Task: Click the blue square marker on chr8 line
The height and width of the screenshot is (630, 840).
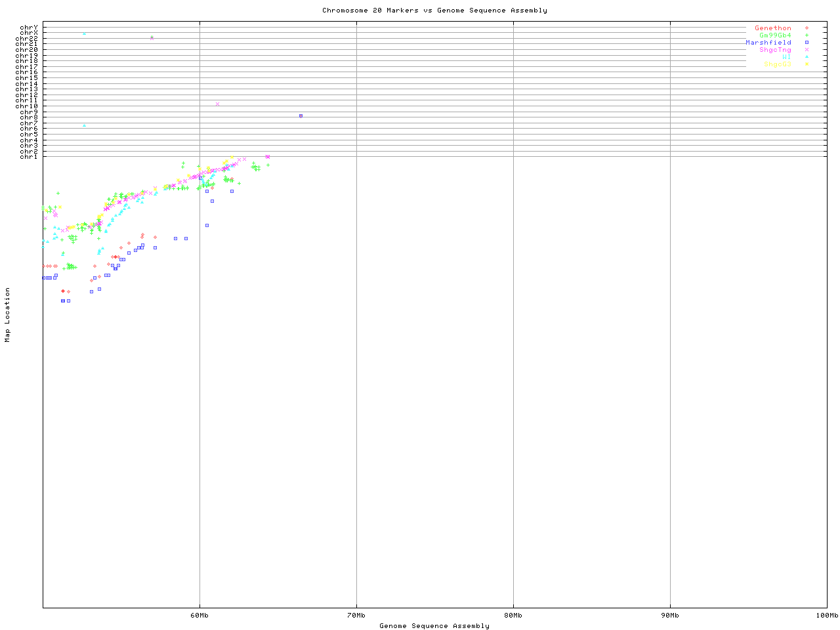Action: (x=301, y=115)
